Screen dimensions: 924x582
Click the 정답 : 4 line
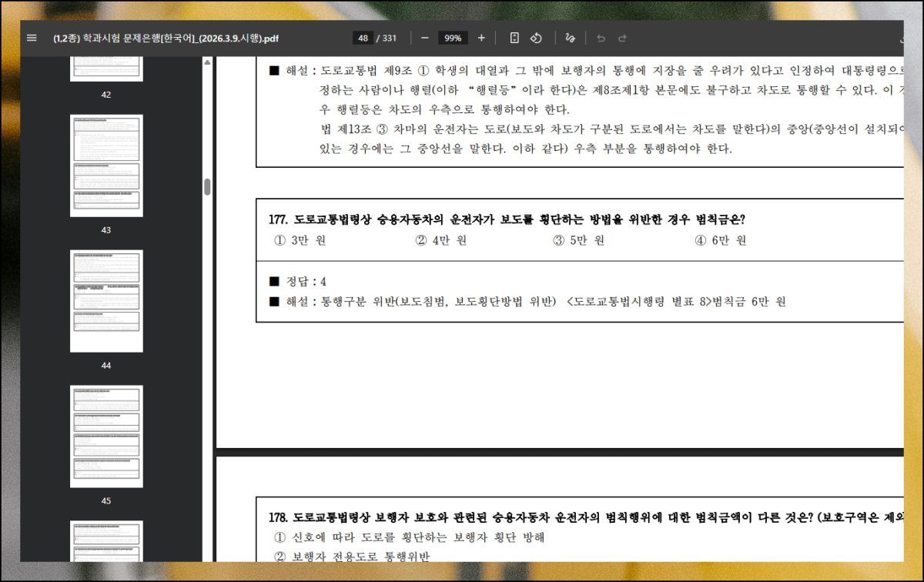297,281
